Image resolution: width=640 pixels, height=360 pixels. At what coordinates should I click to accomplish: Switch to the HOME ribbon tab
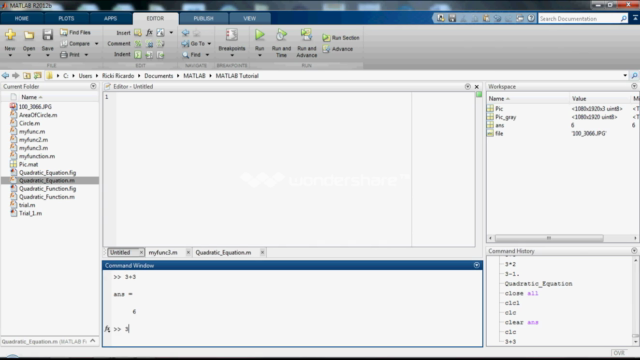22,18
